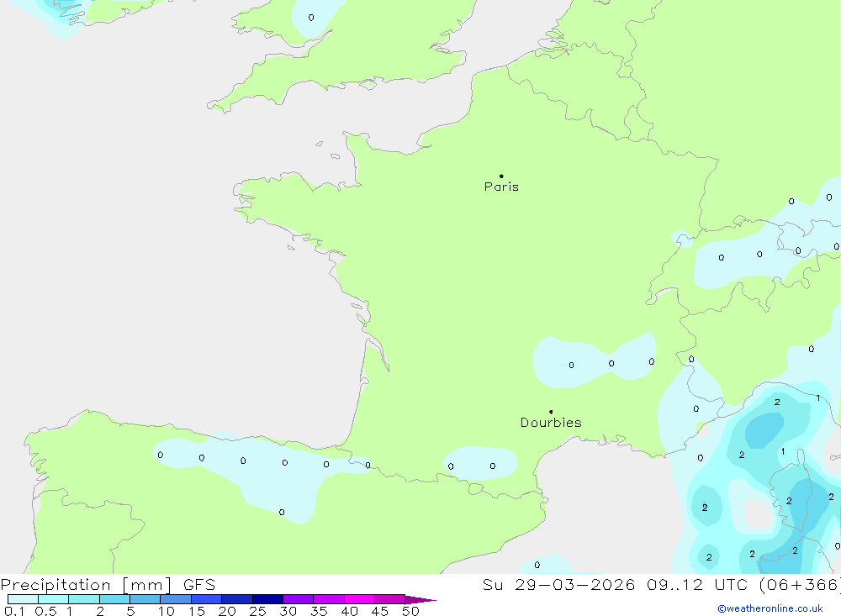
Task: Pick the 0.5–1 mm legend swatch
Action: (x=53, y=599)
